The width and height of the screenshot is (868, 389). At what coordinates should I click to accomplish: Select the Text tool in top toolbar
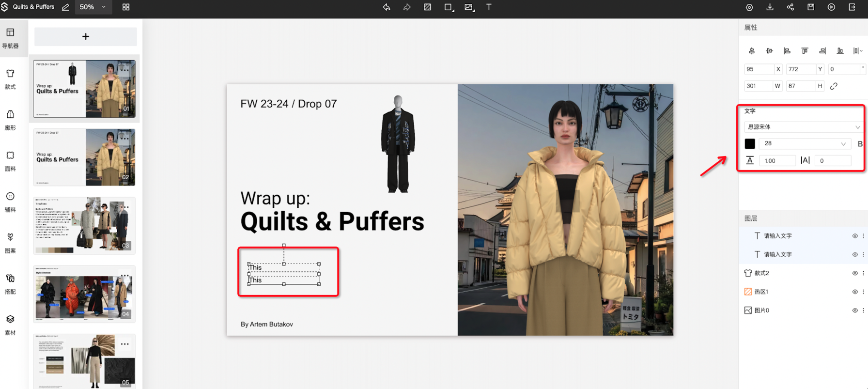coord(489,7)
